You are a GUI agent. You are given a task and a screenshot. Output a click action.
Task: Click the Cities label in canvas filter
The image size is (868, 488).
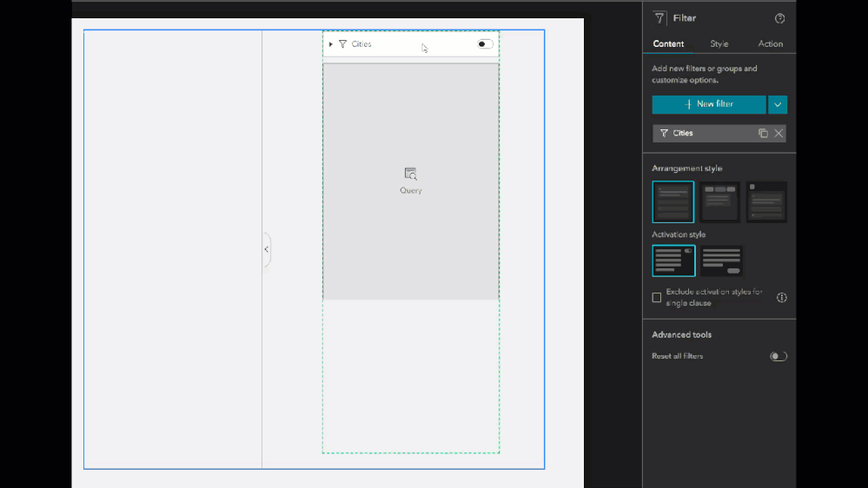(x=361, y=44)
